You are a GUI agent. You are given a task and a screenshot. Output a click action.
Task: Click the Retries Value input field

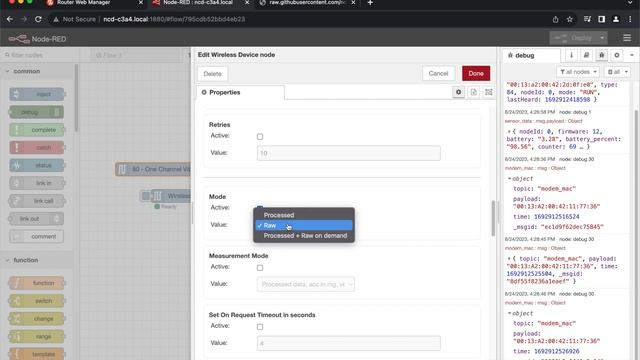pos(349,153)
